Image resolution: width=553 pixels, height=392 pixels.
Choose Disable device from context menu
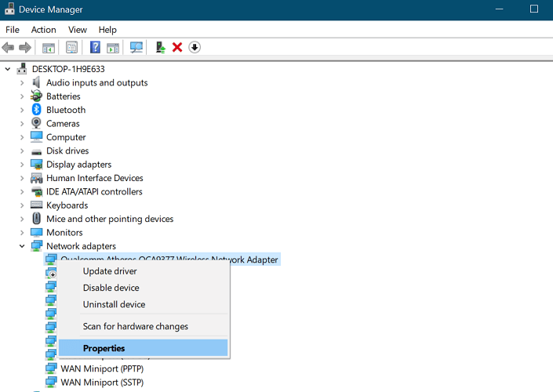point(144,288)
